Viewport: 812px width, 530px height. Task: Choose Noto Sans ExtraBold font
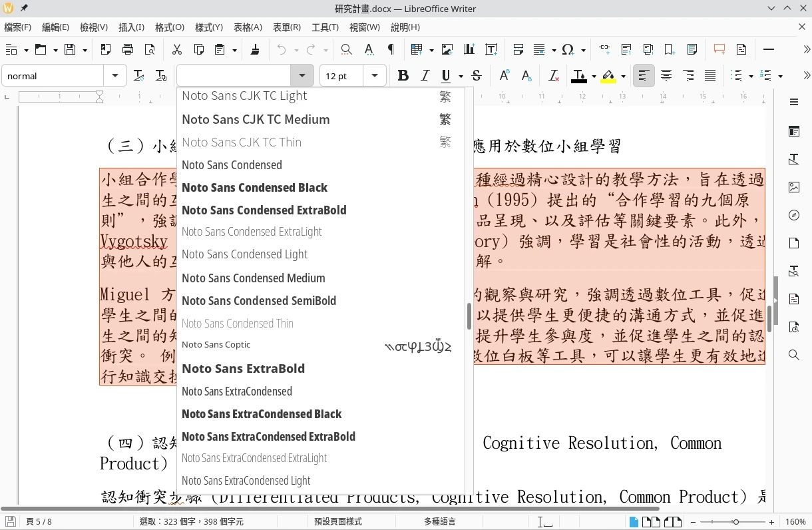click(243, 369)
